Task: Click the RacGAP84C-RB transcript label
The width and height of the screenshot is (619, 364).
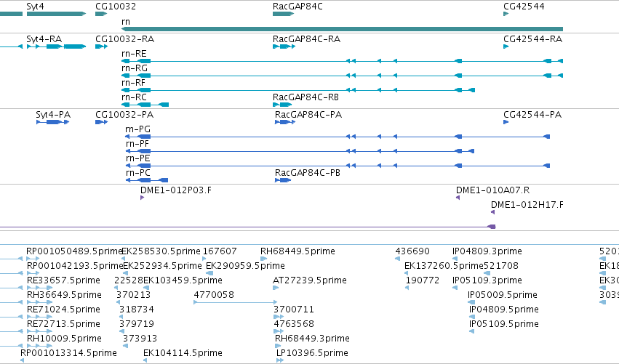Action: (x=306, y=97)
